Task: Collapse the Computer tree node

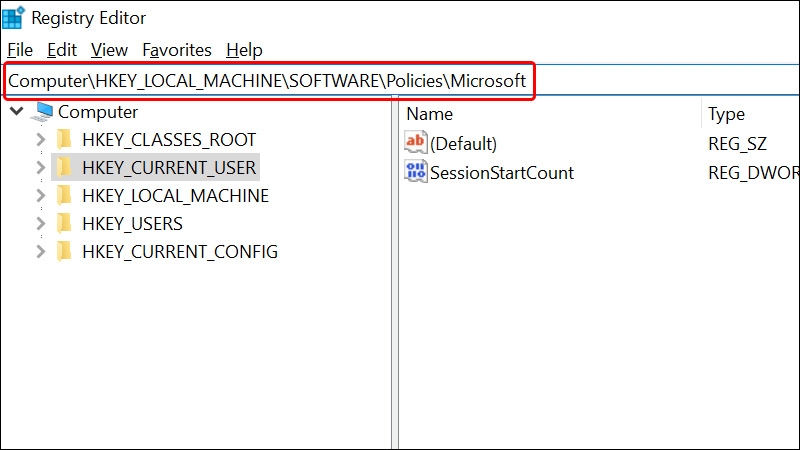Action: pyautogui.click(x=17, y=112)
